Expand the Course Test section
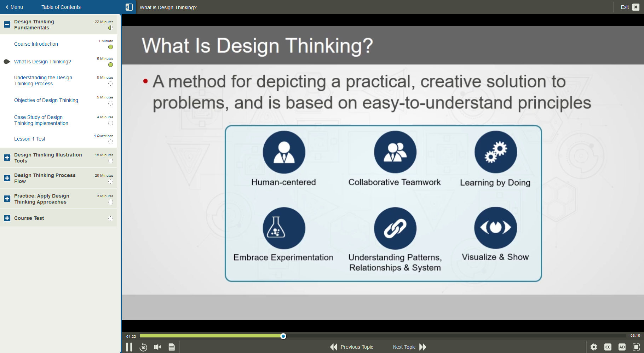The width and height of the screenshot is (644, 353). [x=7, y=218]
